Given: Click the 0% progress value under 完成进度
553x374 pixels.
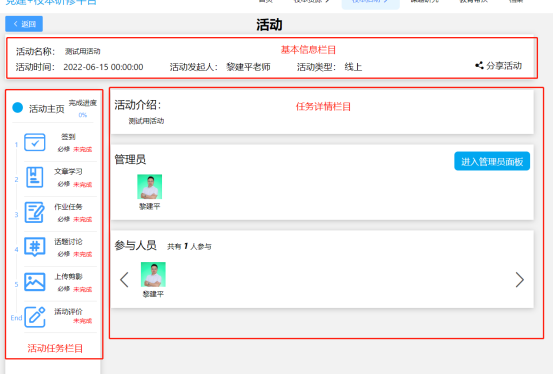Looking at the screenshot, I should point(83,115).
